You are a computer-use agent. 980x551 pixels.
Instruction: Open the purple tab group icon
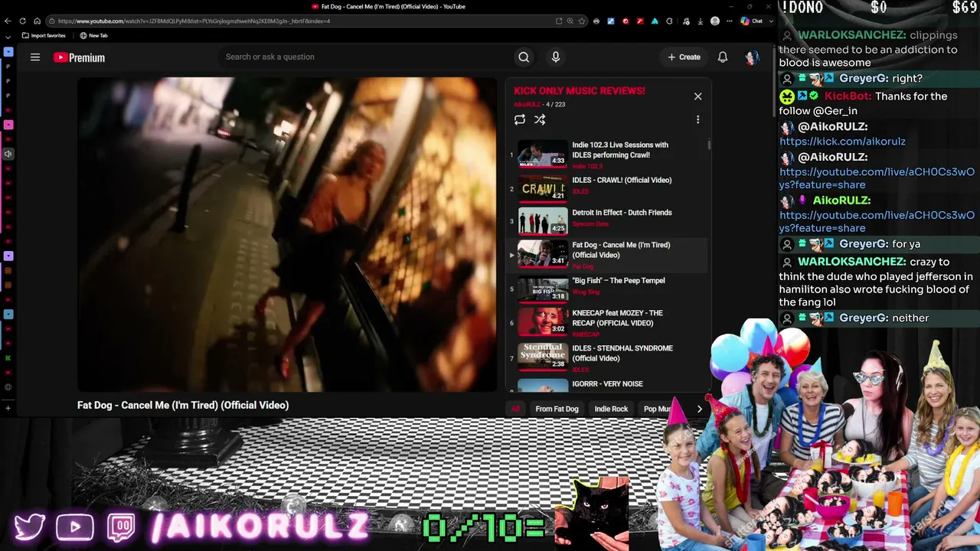(x=8, y=256)
